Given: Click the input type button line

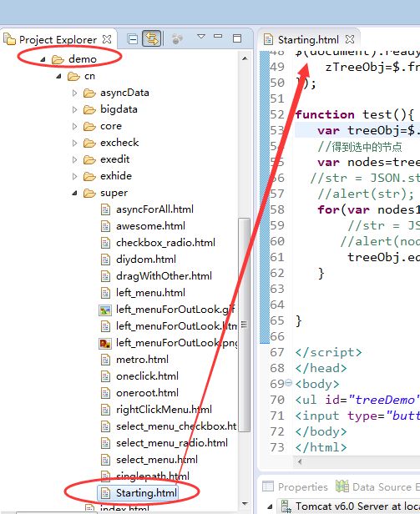Looking at the screenshot, I should 357,416.
